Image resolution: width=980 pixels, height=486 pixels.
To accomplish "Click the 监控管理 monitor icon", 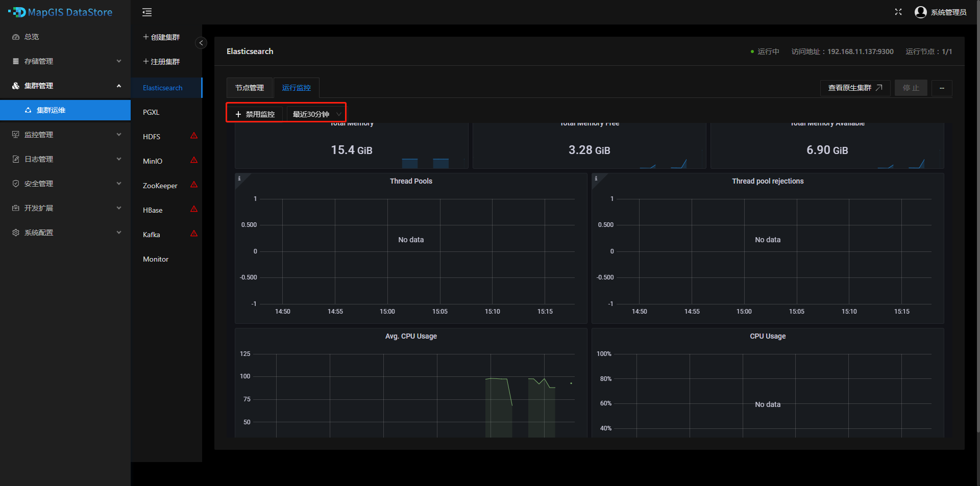I will pyautogui.click(x=16, y=135).
